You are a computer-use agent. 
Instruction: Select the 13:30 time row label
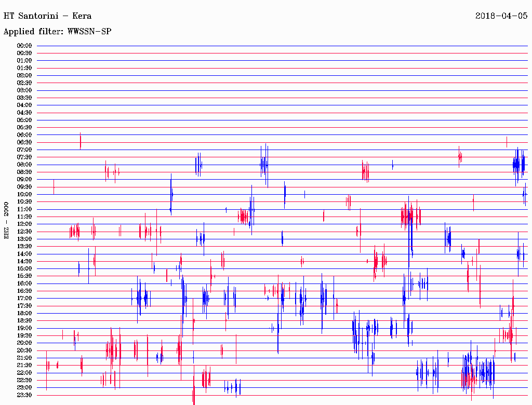pos(24,247)
